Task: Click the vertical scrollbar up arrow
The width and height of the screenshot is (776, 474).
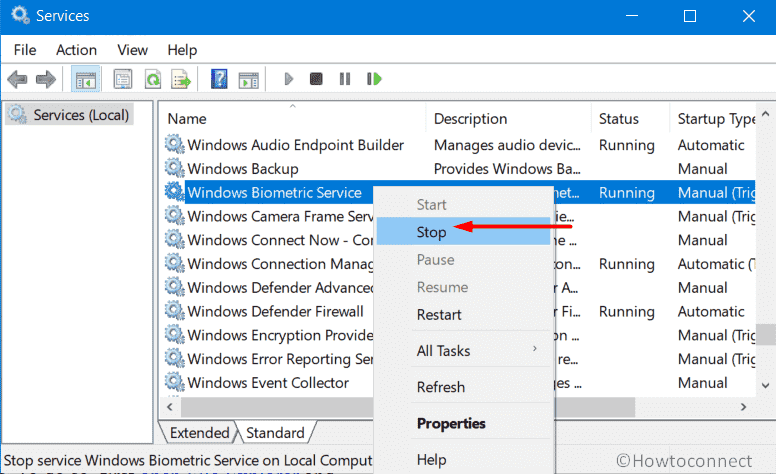Action: [766, 114]
